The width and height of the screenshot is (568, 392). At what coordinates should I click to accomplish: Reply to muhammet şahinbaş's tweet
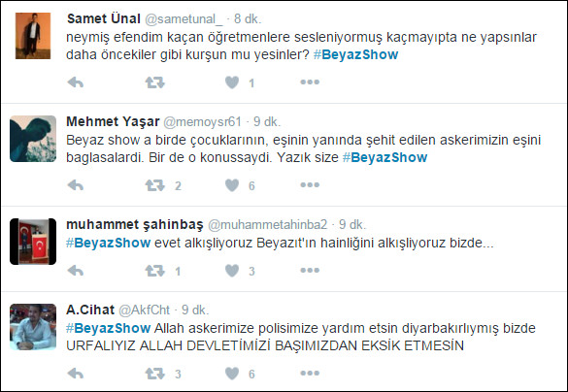pyautogui.click(x=76, y=271)
